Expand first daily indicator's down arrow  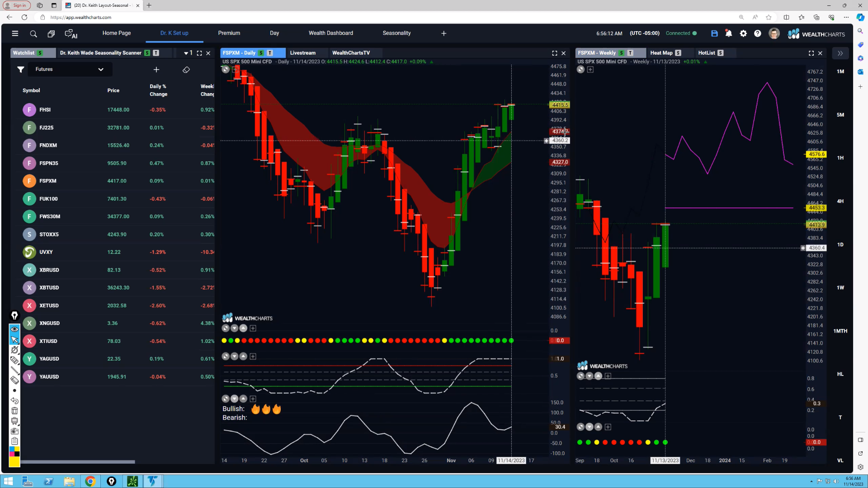point(235,328)
